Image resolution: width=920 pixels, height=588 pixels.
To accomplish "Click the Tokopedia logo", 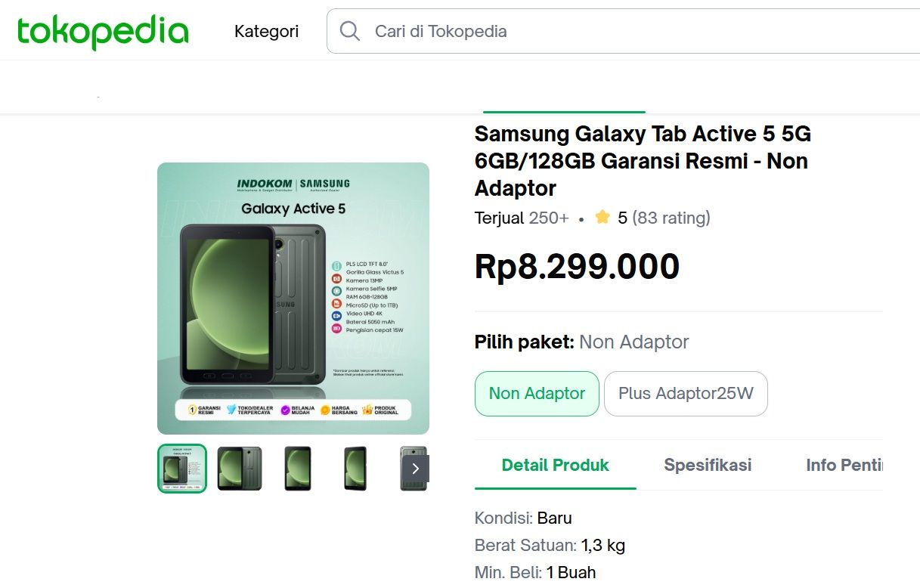I will coord(103,32).
